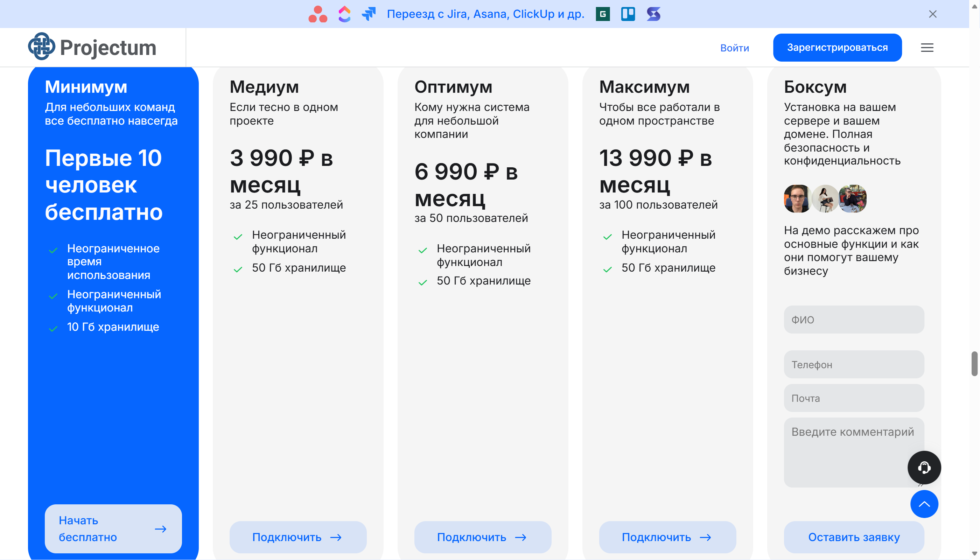Click Неограниченное время использования feature
Image resolution: width=980 pixels, height=560 pixels.
[x=113, y=261]
